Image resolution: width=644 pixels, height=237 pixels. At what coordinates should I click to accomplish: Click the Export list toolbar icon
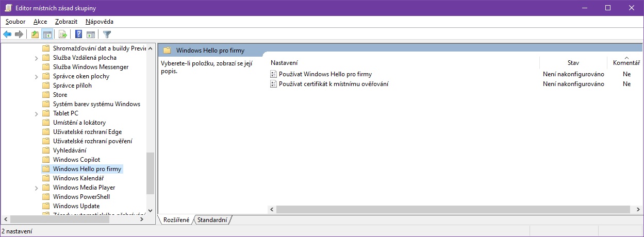(63, 35)
